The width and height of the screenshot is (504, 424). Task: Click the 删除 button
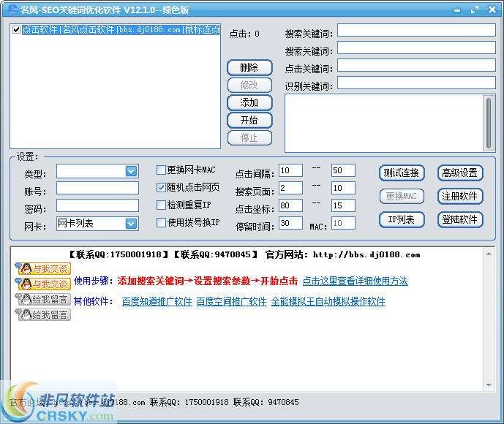click(x=249, y=67)
